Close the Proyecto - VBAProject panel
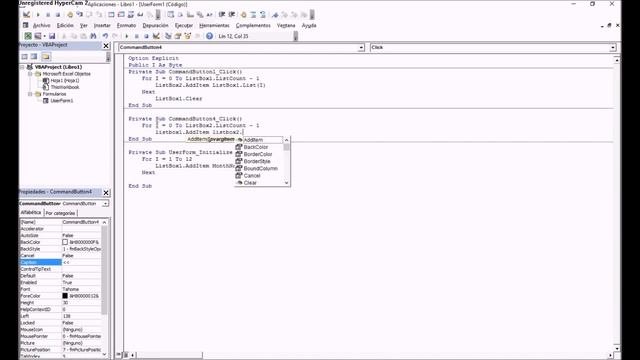The image size is (640, 360). point(106,46)
